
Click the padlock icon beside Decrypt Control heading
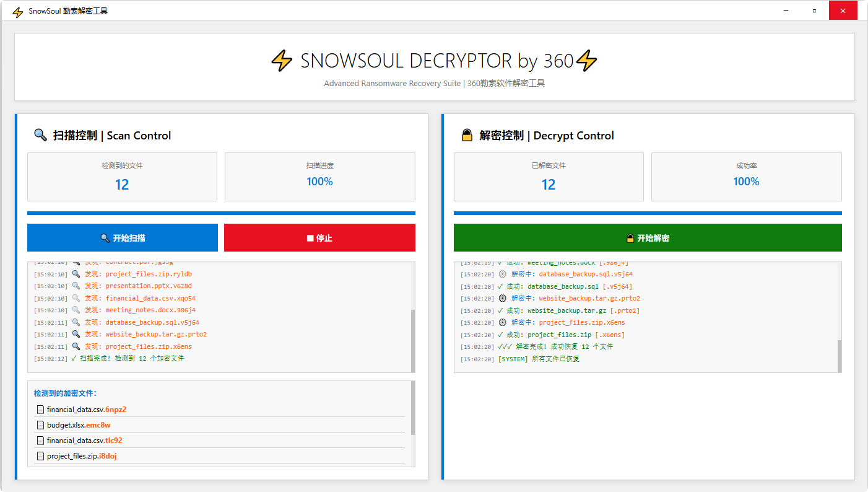[467, 135]
